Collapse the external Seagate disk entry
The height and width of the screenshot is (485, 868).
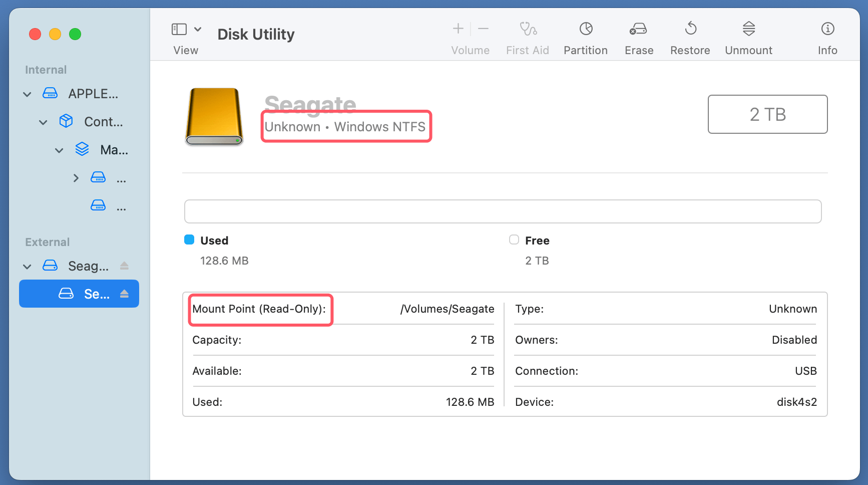pyautogui.click(x=27, y=266)
